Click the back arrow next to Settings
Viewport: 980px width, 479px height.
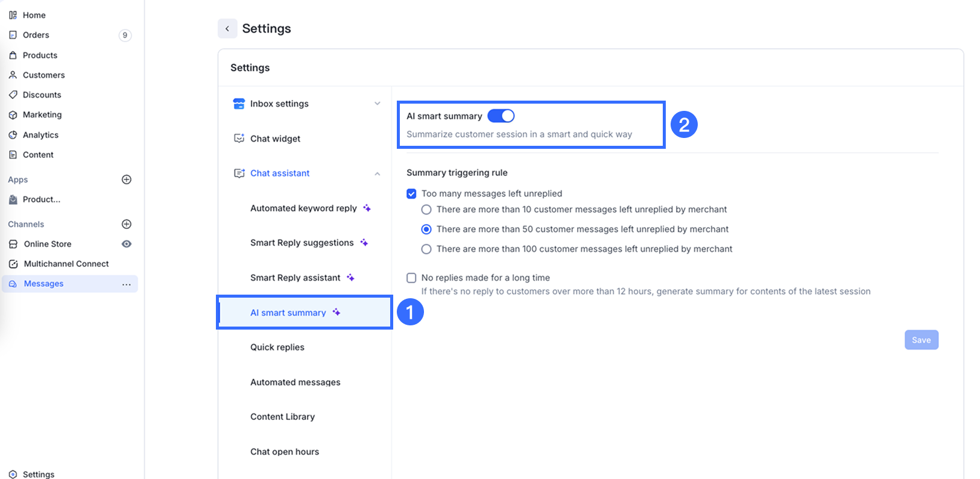227,28
